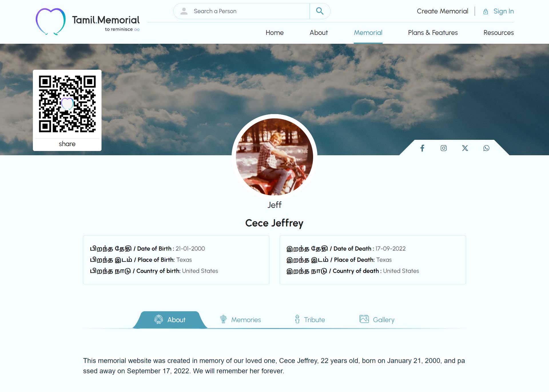Share through WhatsApp icon

(486, 148)
